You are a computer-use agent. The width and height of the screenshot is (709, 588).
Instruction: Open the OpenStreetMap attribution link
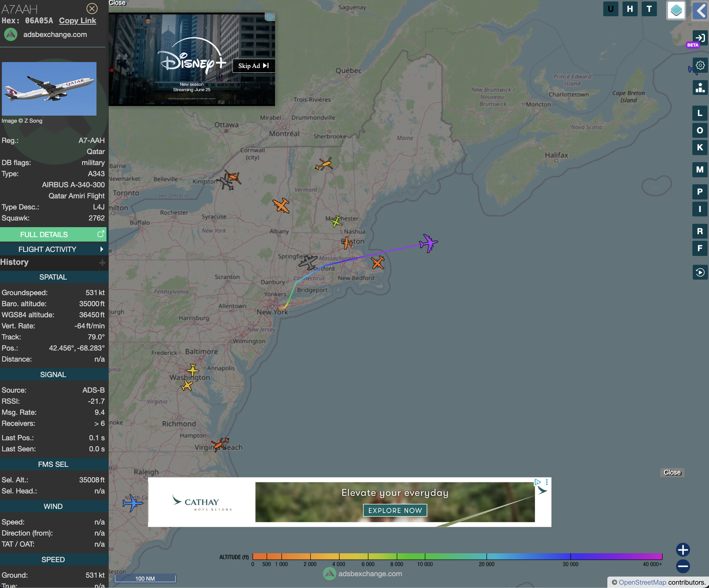click(642, 582)
